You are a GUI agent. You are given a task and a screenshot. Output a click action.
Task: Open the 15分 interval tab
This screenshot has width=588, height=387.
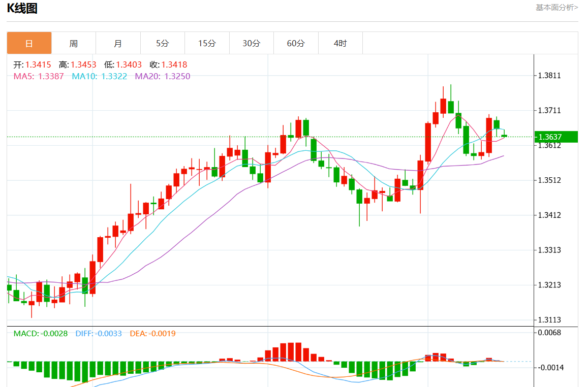point(207,43)
